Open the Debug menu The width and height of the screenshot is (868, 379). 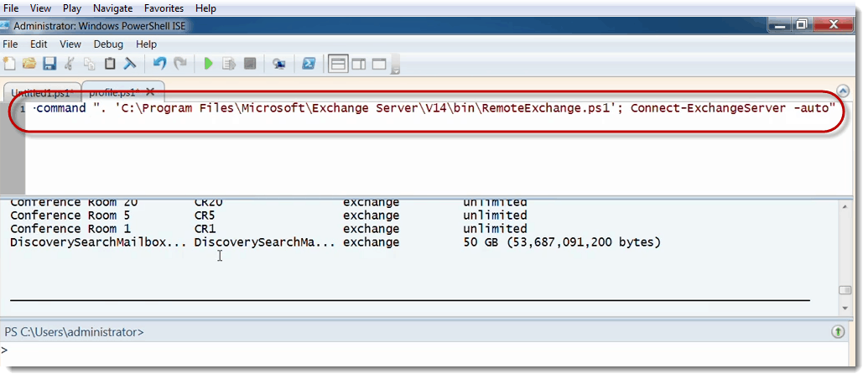tap(108, 44)
